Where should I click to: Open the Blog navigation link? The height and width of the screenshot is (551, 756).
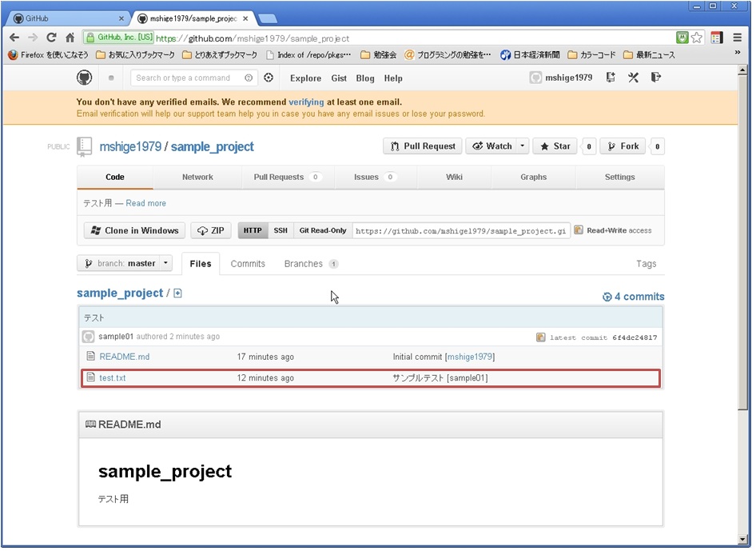pos(365,78)
